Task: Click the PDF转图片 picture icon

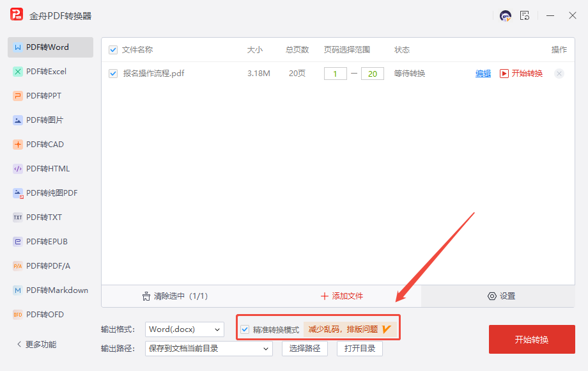Action: point(18,120)
